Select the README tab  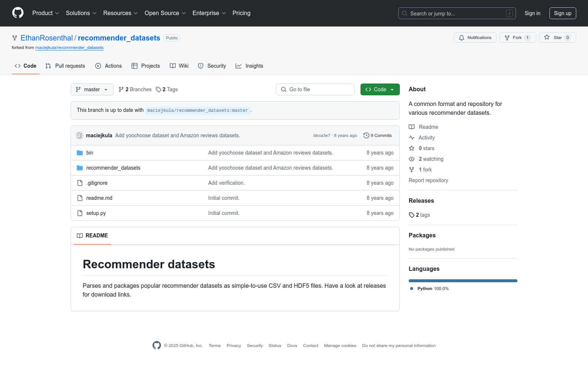[x=92, y=236]
